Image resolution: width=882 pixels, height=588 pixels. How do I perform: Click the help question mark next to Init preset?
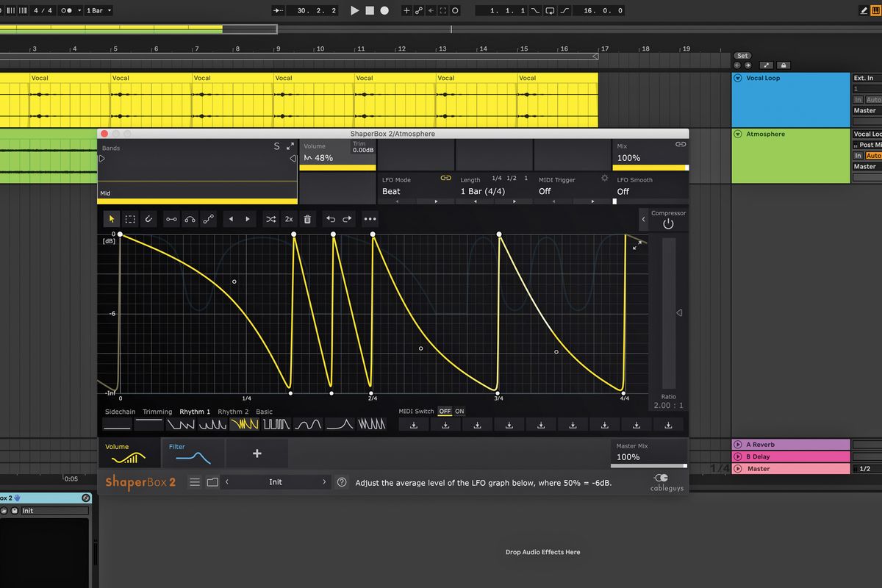[342, 482]
